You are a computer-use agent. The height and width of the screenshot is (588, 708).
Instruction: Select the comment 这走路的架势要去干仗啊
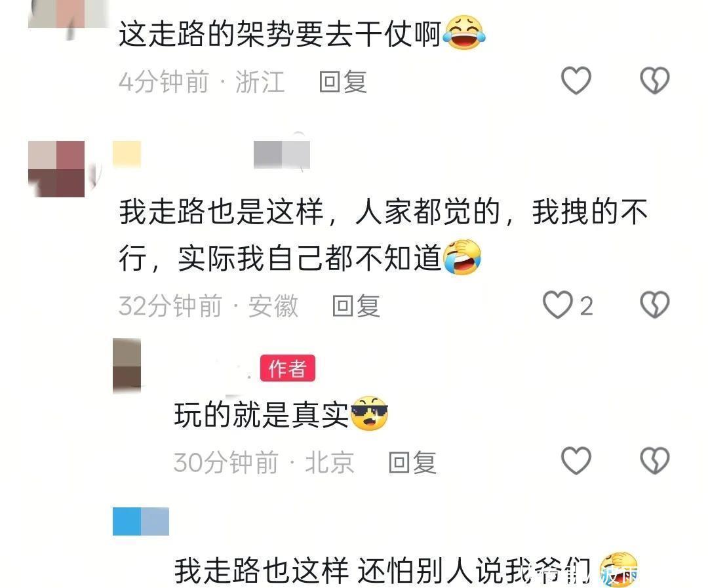coord(280,34)
